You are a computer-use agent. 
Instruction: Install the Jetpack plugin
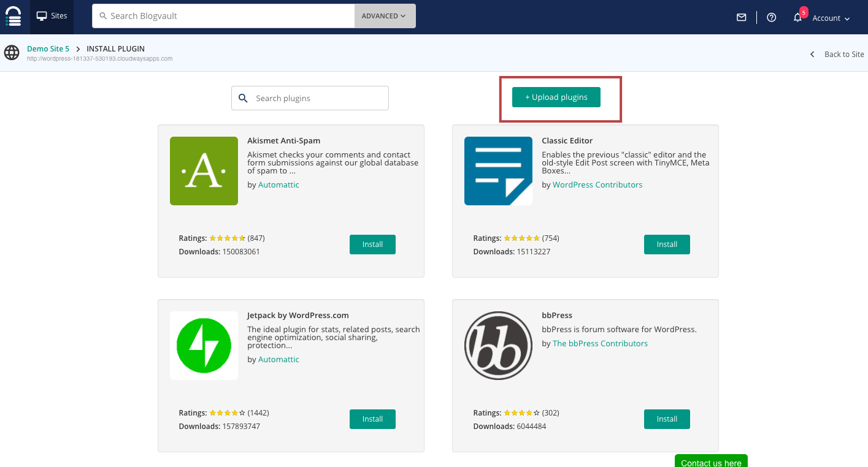[372, 419]
